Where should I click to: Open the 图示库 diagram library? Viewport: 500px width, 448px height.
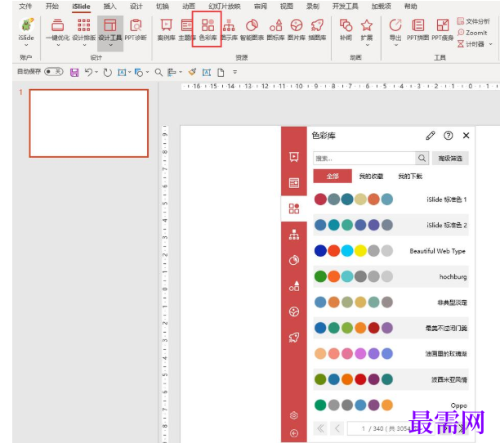pyautogui.click(x=229, y=29)
